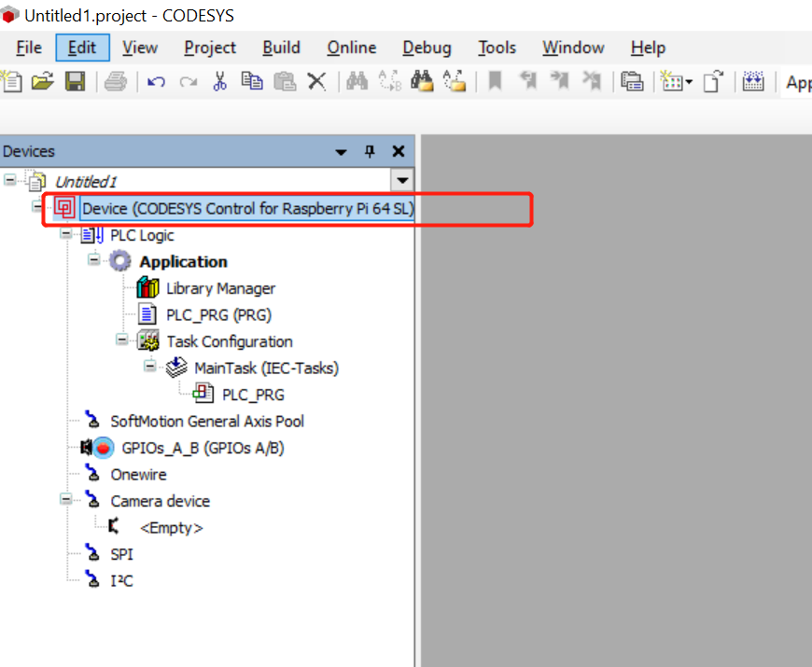Open Find with binoculars icon
This screenshot has width=812, height=667.
(357, 81)
